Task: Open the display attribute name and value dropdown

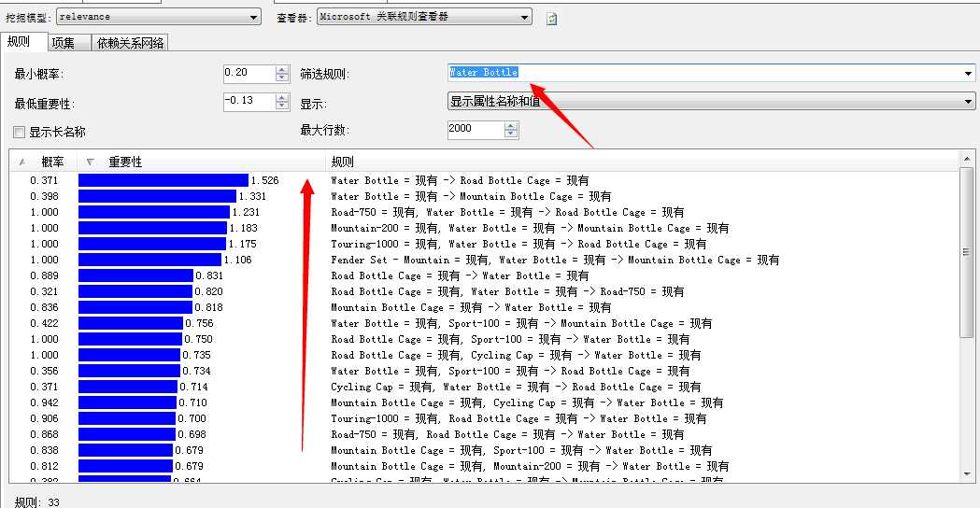Action: [x=711, y=101]
